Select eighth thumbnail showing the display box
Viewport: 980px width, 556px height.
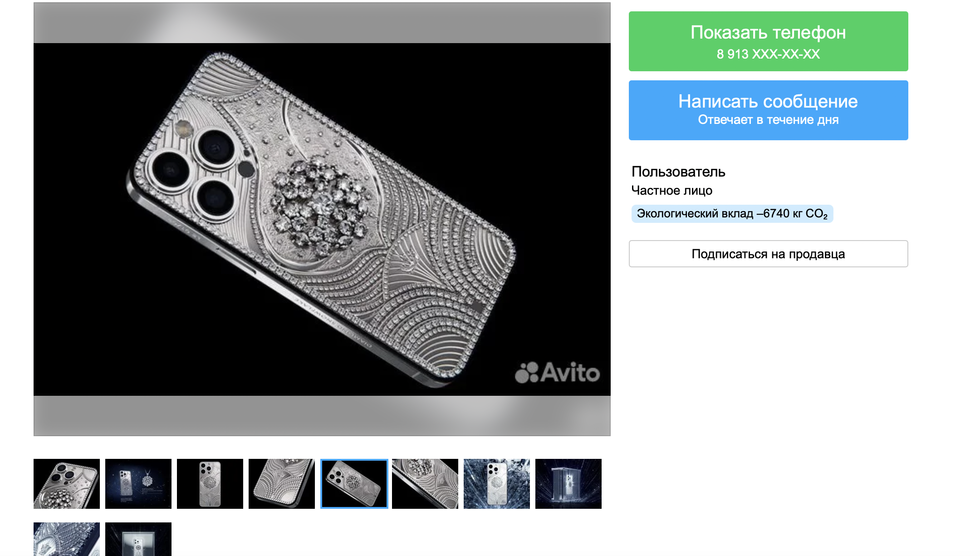point(568,484)
